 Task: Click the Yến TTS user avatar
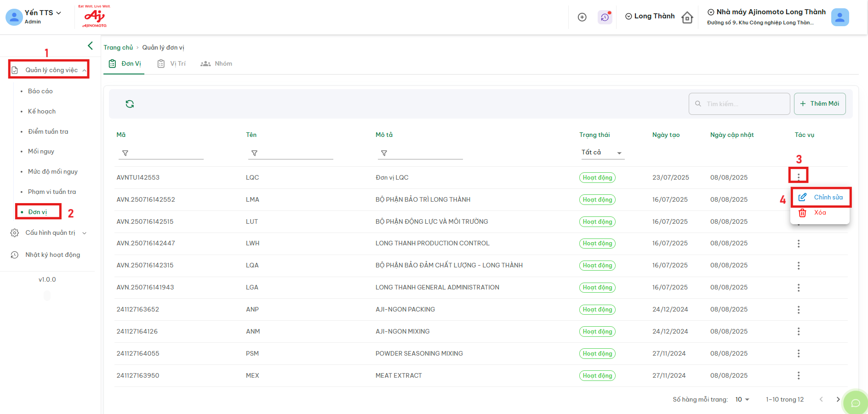pyautogui.click(x=14, y=17)
